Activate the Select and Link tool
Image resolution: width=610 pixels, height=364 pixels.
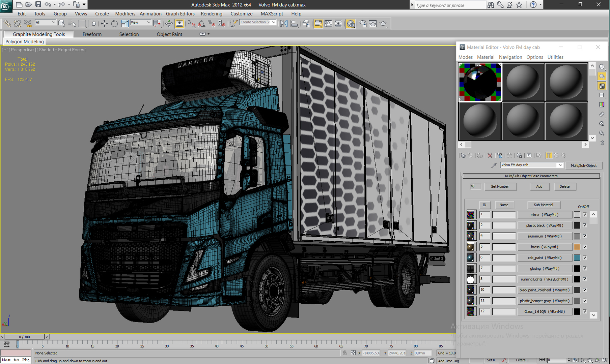tap(7, 23)
